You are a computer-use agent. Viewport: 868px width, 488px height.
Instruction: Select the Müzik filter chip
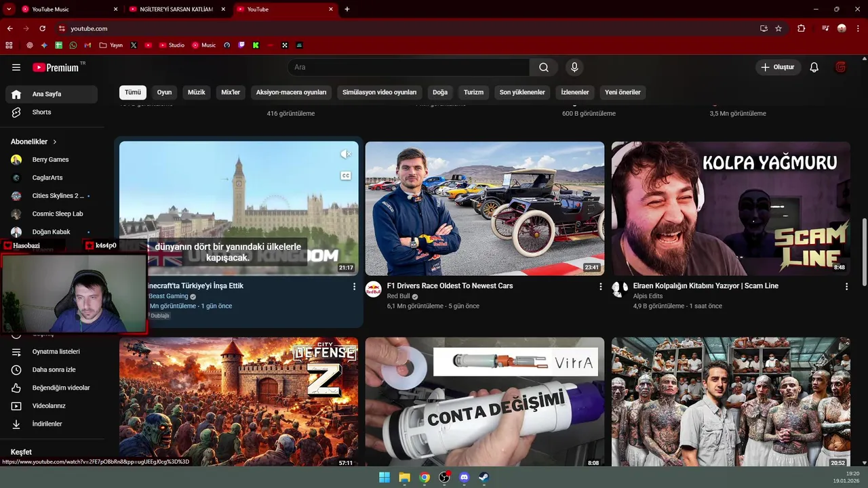(196, 92)
